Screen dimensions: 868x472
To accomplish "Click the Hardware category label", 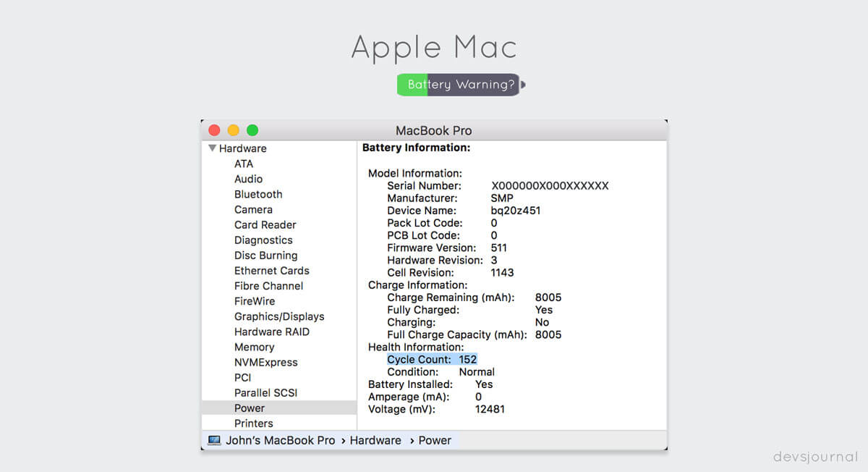I will [242, 148].
